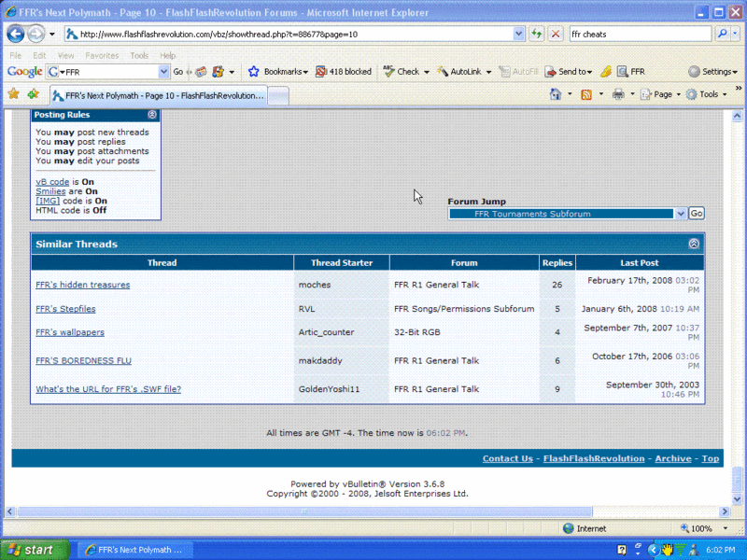This screenshot has width=747, height=560.
Task: Open the "FFR's hidden treasures" thread link
Action: click(82, 285)
